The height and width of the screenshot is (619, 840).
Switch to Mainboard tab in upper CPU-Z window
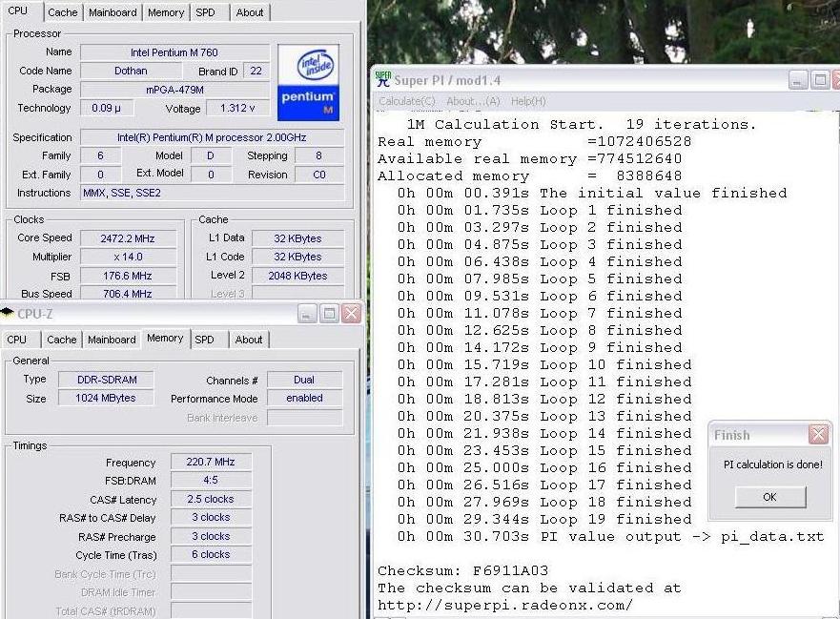113,12
